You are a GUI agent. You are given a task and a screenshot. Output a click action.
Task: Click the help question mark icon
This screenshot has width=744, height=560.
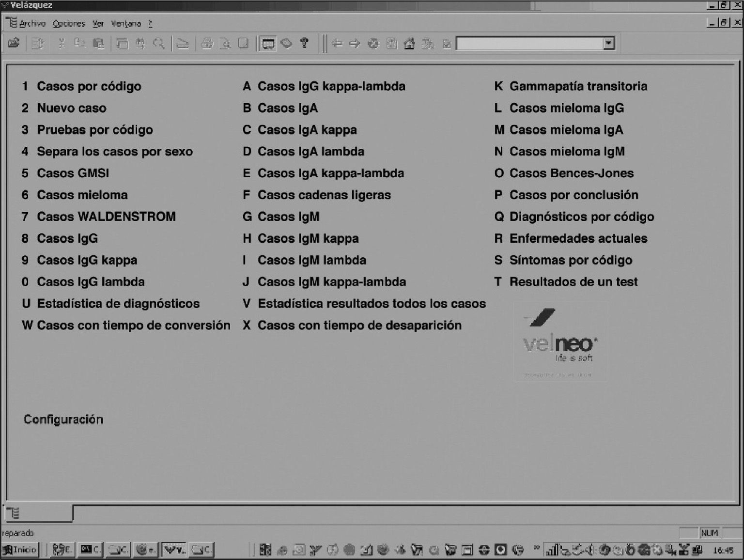pos(304,43)
